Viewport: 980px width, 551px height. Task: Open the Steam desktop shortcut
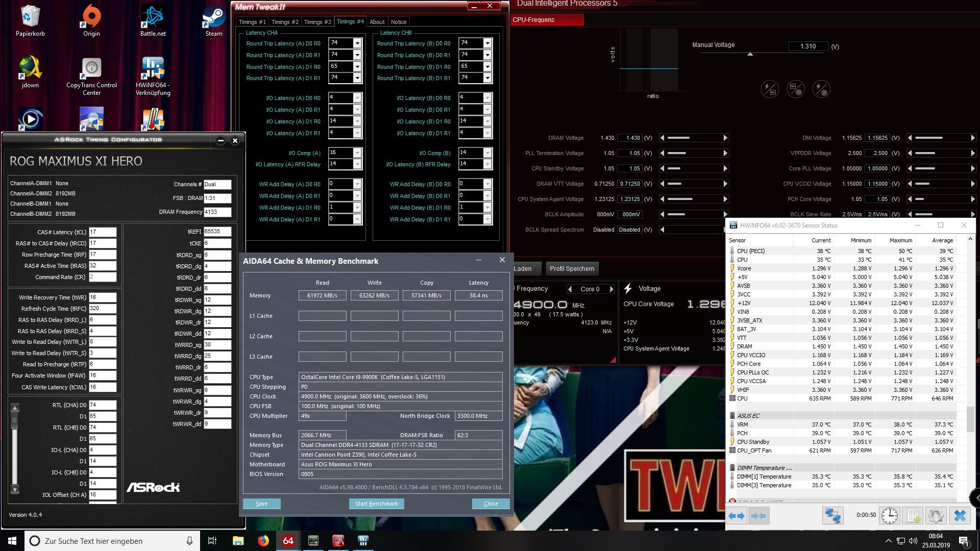coord(214,20)
